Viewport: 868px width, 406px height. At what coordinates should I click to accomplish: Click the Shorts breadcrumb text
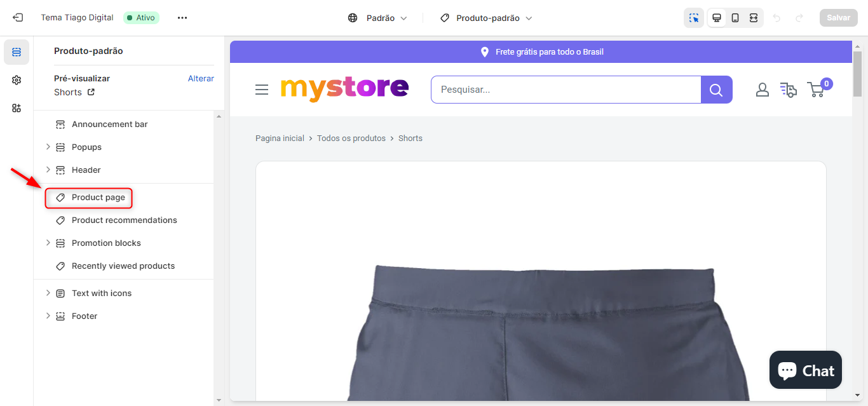click(410, 139)
